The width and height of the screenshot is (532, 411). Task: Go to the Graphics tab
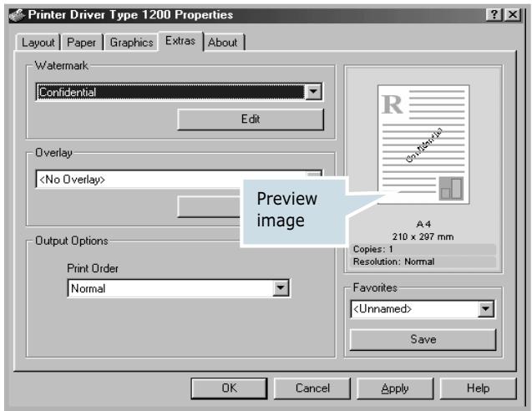(131, 43)
